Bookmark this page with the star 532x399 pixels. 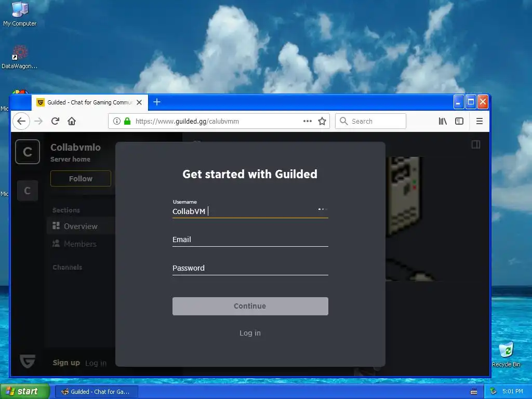[x=322, y=121]
